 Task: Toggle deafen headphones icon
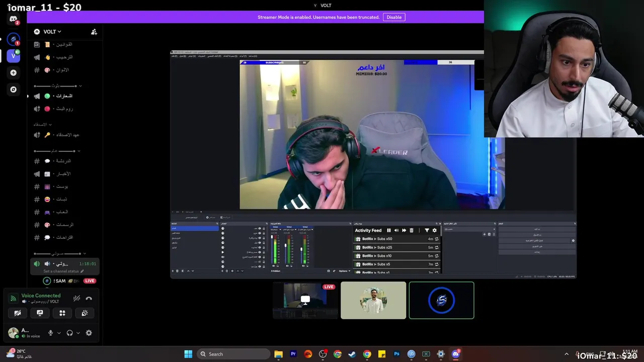[x=69, y=333]
